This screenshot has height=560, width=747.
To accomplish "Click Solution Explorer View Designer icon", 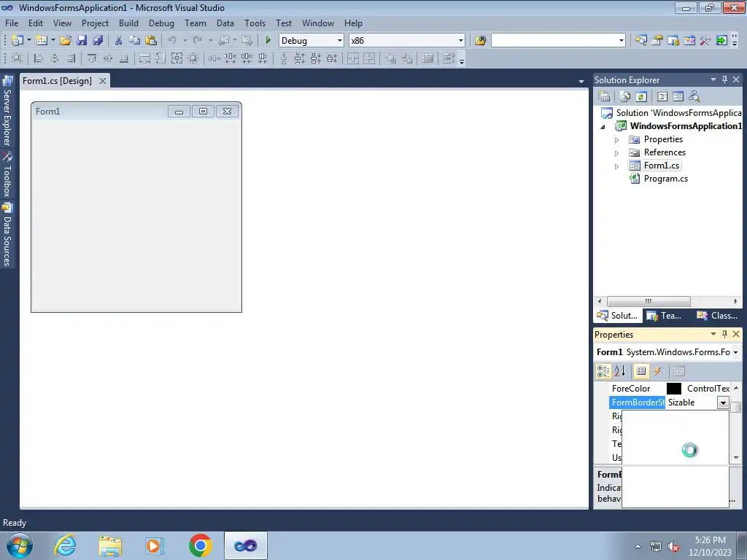I will point(678,97).
